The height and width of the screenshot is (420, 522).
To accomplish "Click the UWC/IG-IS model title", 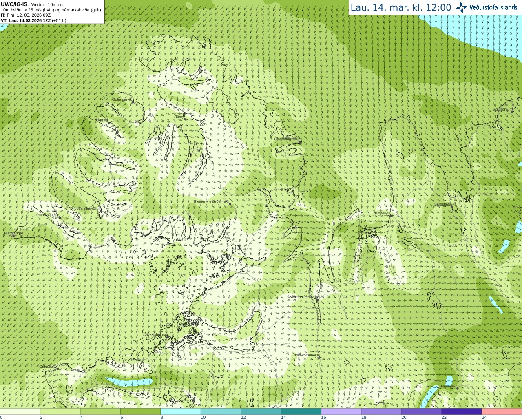I will (14, 4).
